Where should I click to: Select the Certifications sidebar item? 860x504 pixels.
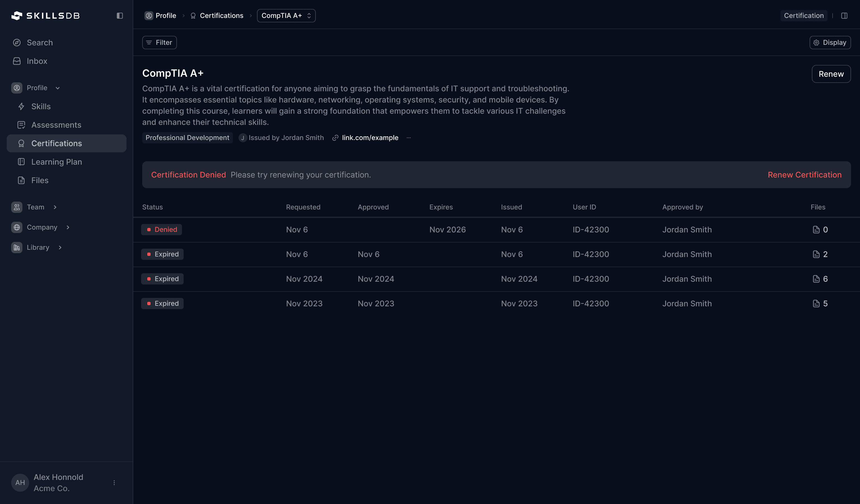56,143
